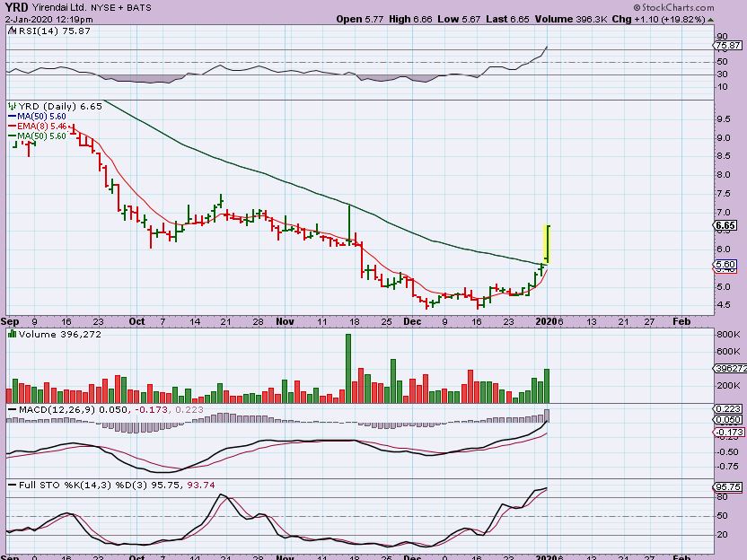Click the 800K volume axis label
747x560 pixels.
(x=728, y=334)
